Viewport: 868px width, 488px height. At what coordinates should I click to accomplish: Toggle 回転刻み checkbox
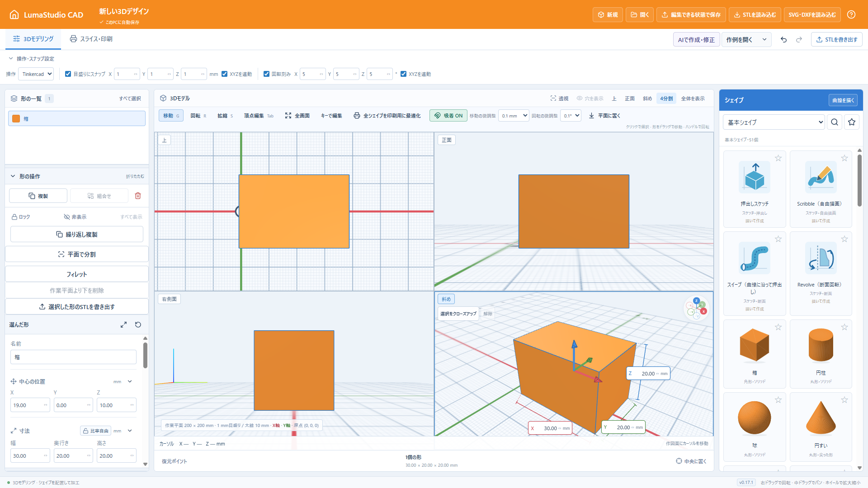[x=266, y=74]
